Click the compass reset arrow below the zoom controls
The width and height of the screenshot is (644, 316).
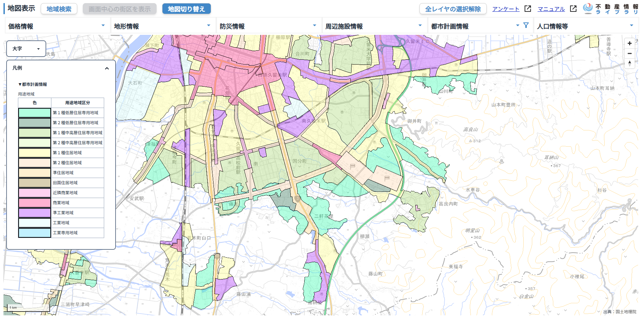pos(630,63)
